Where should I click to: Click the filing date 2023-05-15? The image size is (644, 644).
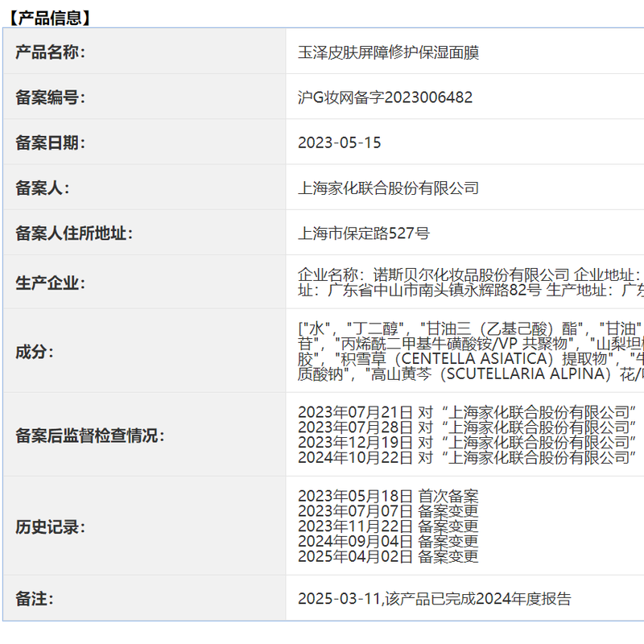(x=339, y=142)
